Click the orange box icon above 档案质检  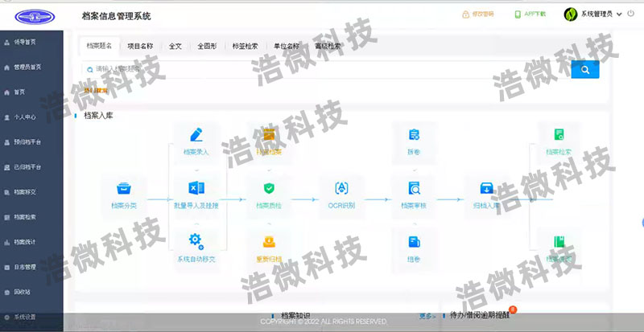269,134
